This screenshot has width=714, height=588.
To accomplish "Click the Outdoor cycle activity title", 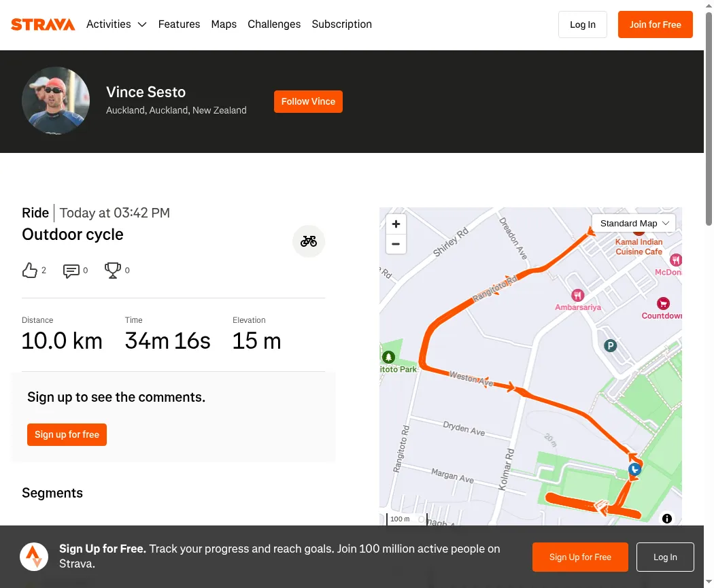I will coord(72,235).
